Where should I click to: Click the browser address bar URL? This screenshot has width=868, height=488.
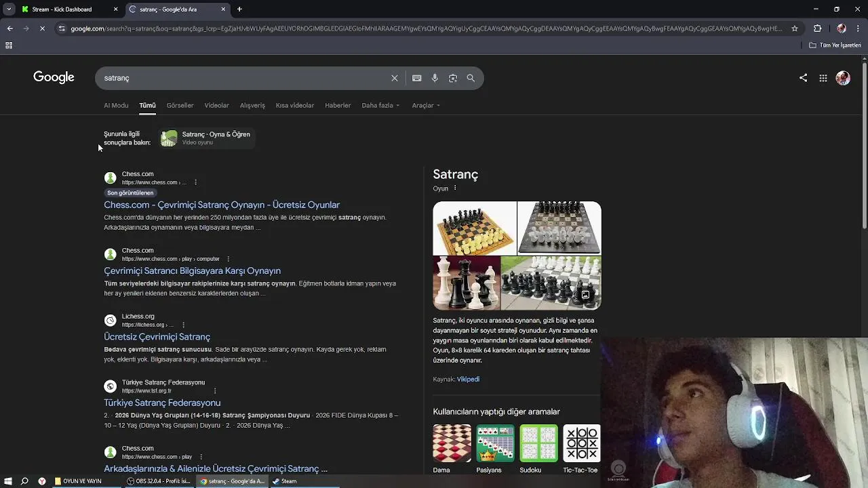[x=426, y=28]
